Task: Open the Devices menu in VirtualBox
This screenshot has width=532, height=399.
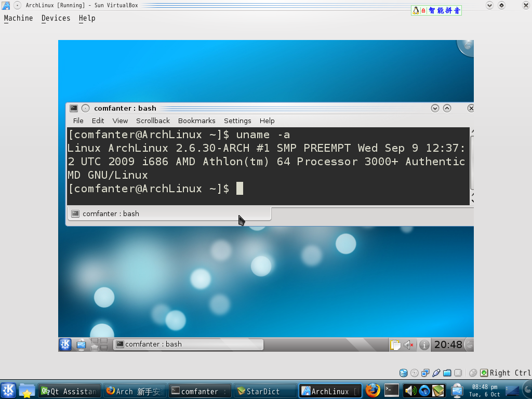Action: click(x=56, y=18)
